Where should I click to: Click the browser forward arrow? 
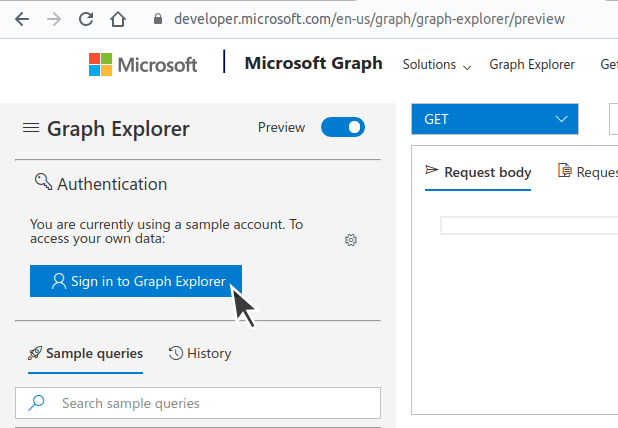point(54,19)
